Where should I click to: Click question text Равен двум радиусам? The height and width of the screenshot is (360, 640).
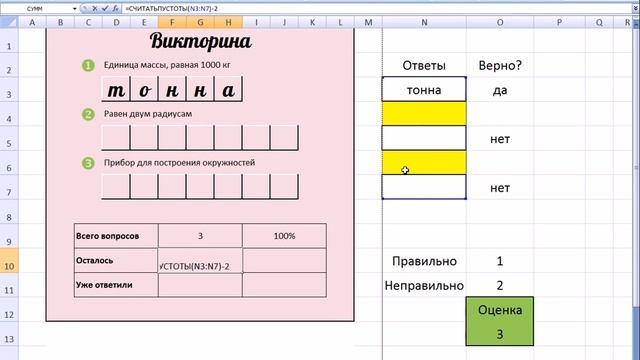pos(148,114)
